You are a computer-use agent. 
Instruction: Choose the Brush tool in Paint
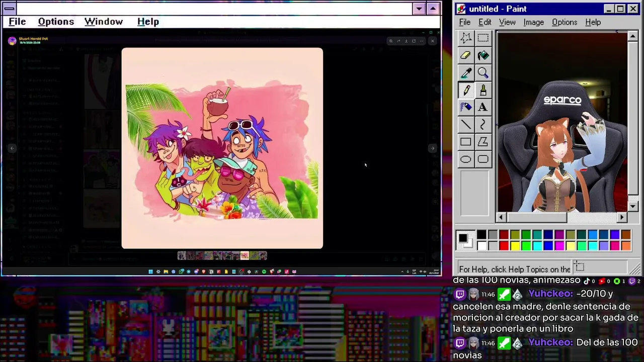(483, 90)
